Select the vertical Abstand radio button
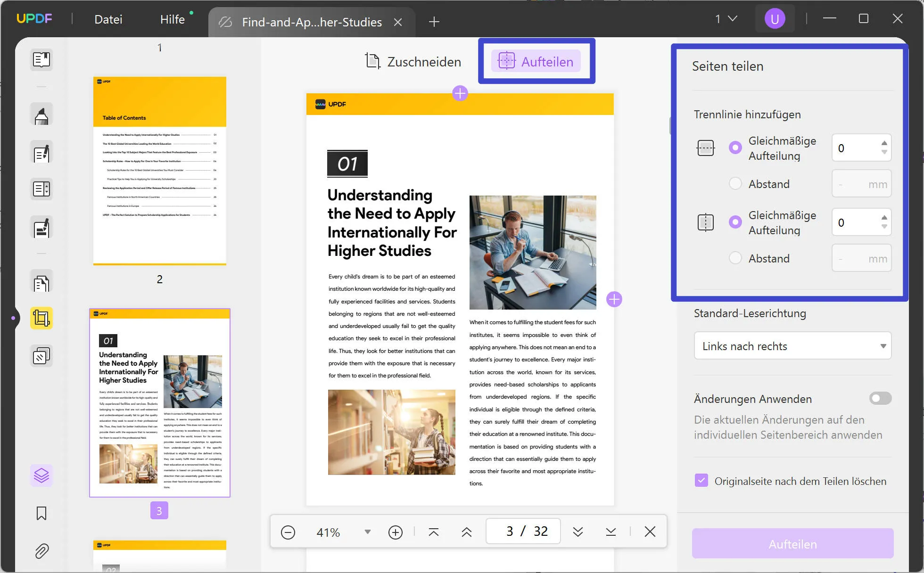Viewport: 924px width, 573px height. (x=735, y=258)
